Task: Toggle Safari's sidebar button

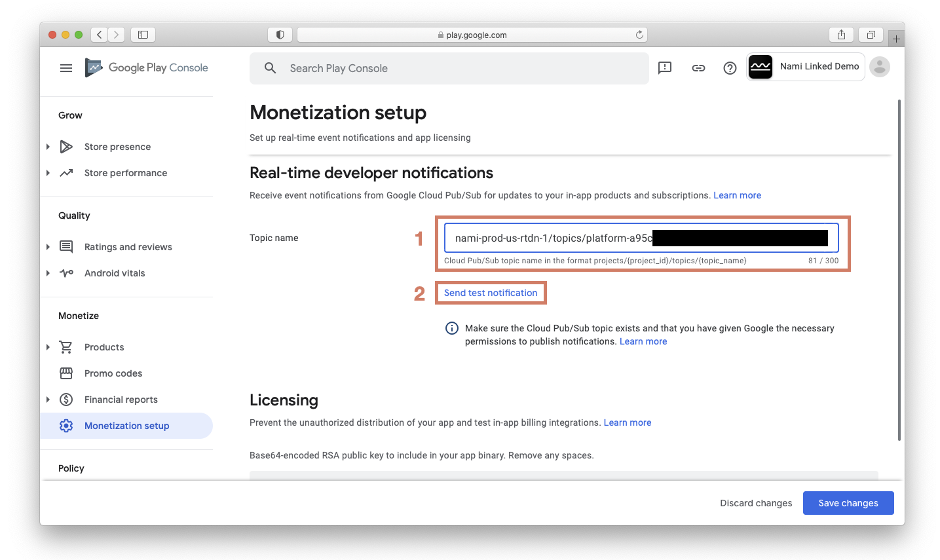Action: click(x=143, y=35)
